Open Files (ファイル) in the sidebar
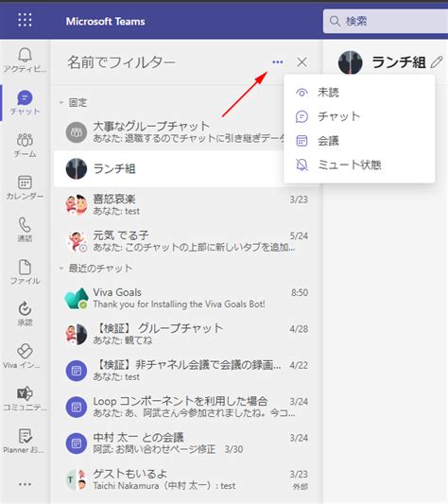 click(x=25, y=272)
